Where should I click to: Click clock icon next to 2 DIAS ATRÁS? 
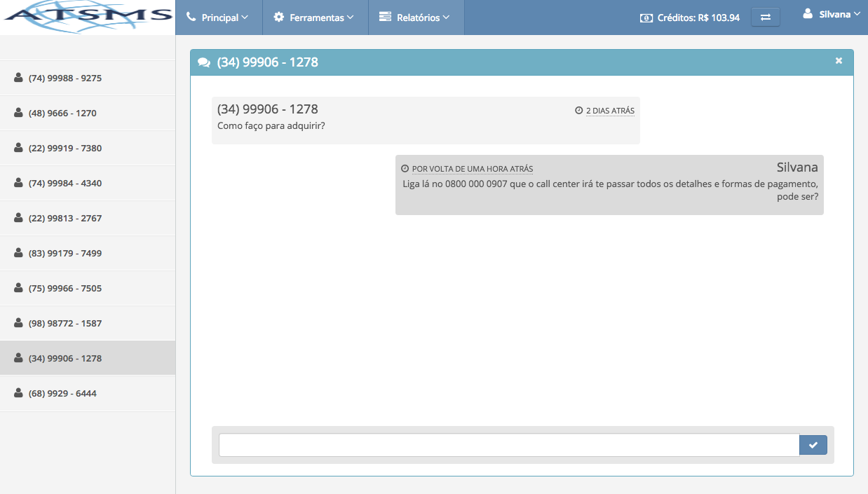point(578,111)
